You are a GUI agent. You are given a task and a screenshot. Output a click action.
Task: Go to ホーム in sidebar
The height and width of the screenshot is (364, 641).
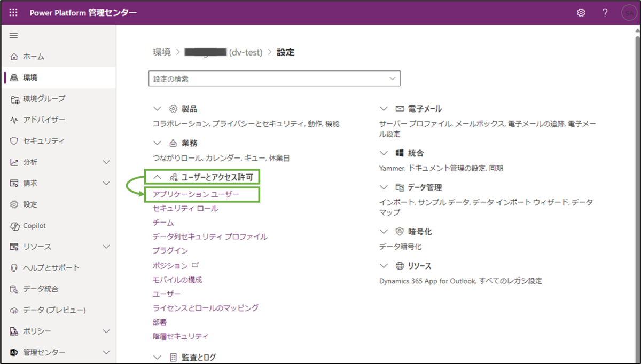pos(58,57)
